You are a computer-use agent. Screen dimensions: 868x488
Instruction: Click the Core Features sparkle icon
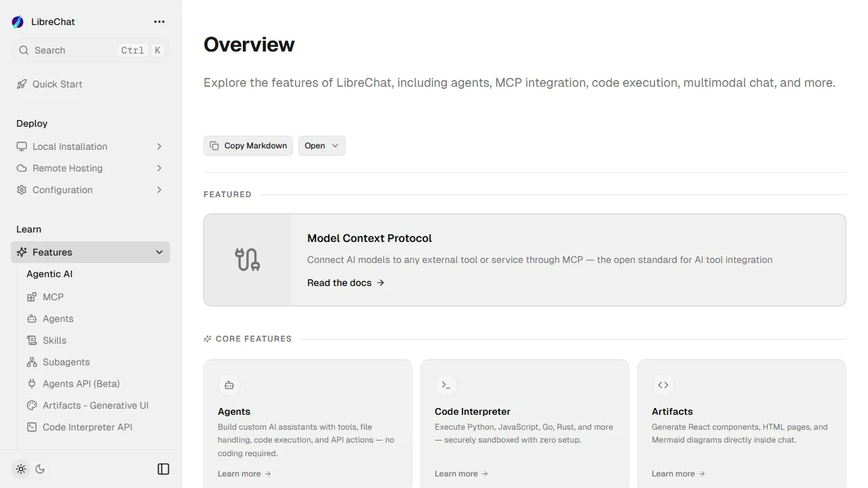[x=208, y=339]
